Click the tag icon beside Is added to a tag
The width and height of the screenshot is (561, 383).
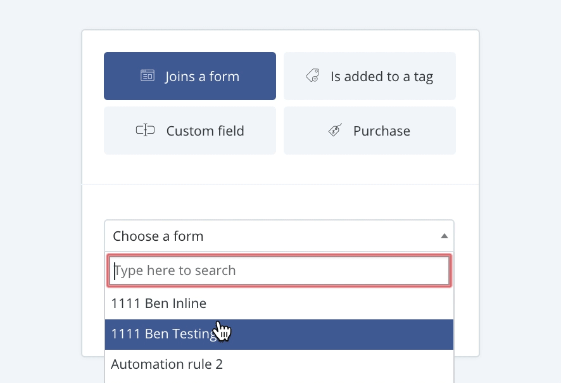pyautogui.click(x=313, y=76)
